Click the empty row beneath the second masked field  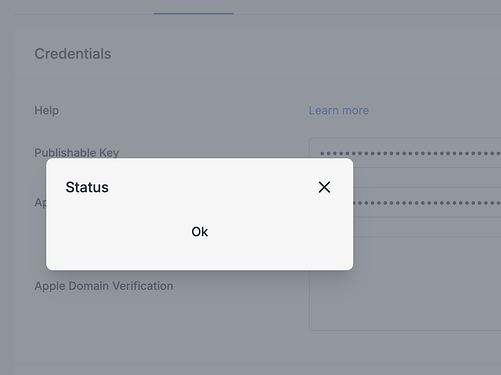(x=427, y=227)
